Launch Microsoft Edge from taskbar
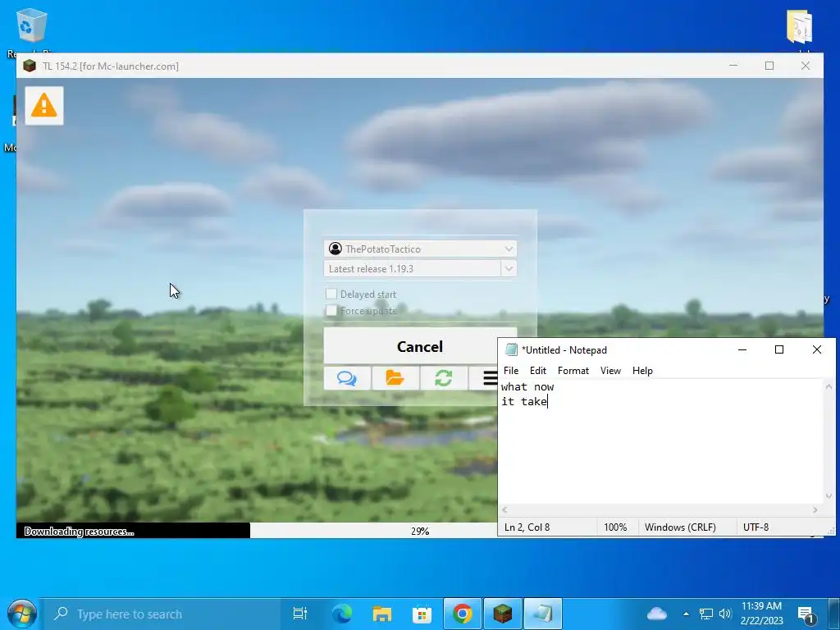 [342, 614]
